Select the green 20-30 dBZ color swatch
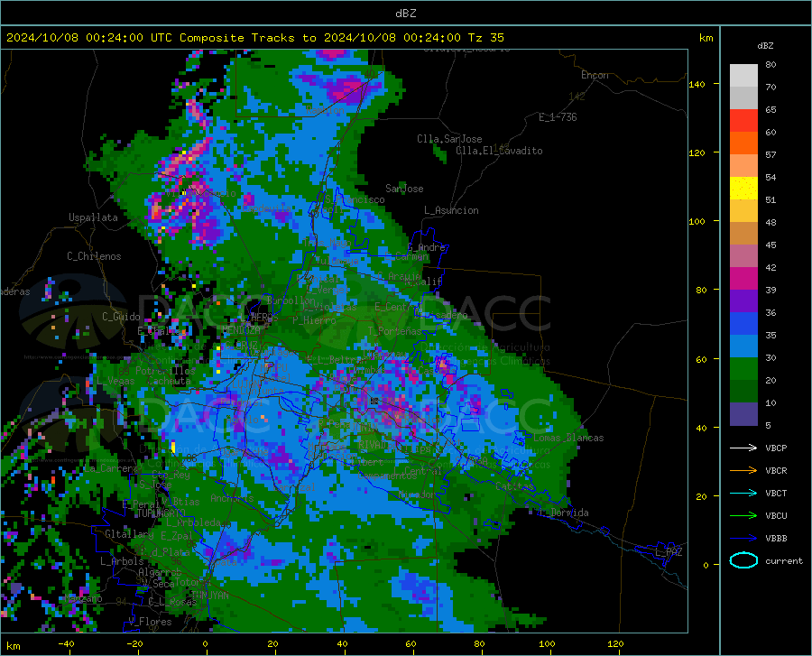Screen dimensions: 812x656 (x=743, y=369)
